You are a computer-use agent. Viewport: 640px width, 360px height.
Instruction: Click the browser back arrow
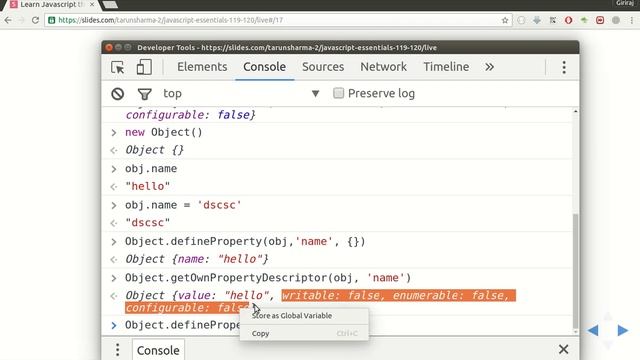tap(8, 20)
